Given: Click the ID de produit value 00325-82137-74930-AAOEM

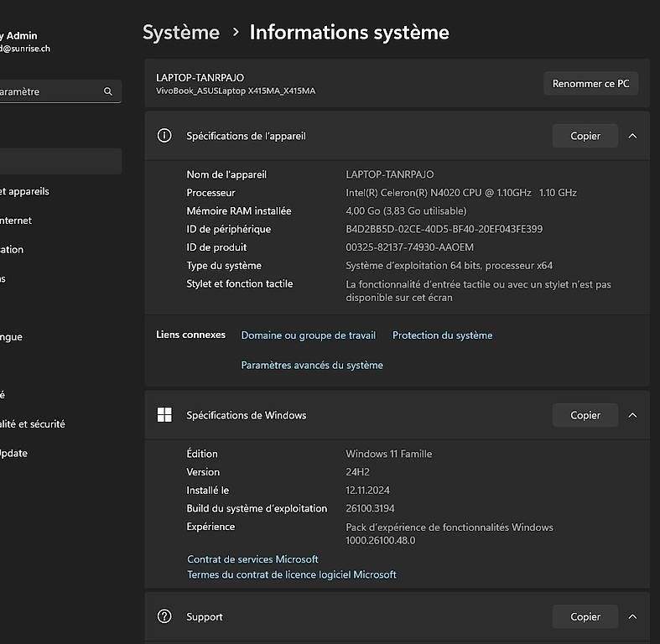Looking at the screenshot, I should [x=409, y=247].
